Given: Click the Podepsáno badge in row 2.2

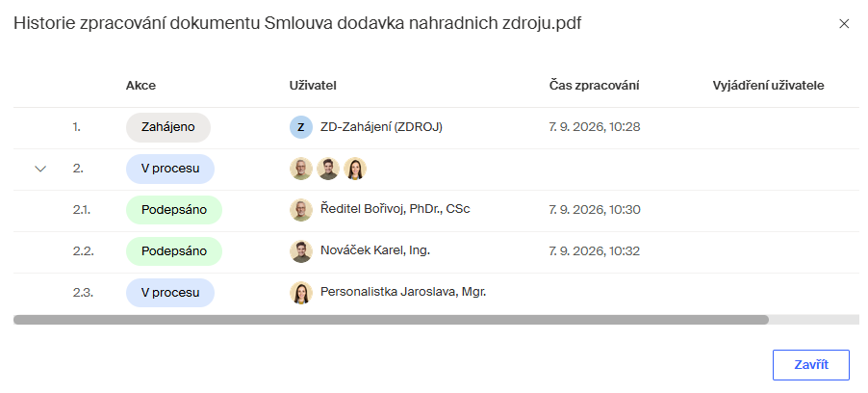Looking at the screenshot, I should (x=174, y=251).
